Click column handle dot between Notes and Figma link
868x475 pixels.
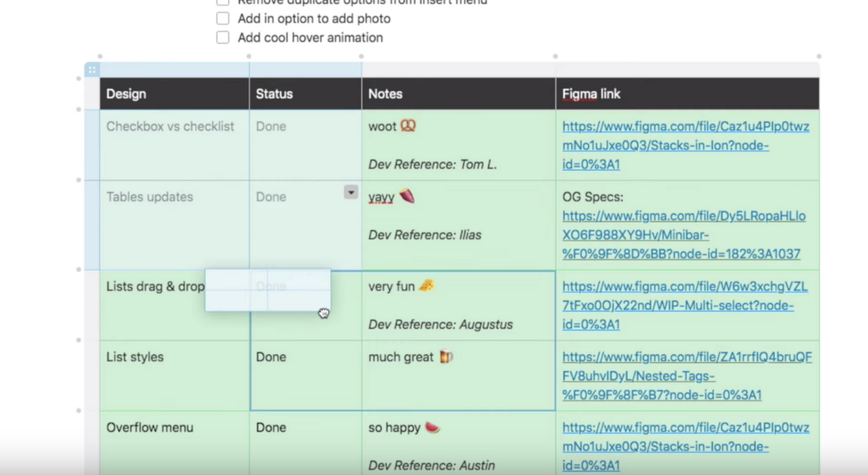tap(556, 56)
